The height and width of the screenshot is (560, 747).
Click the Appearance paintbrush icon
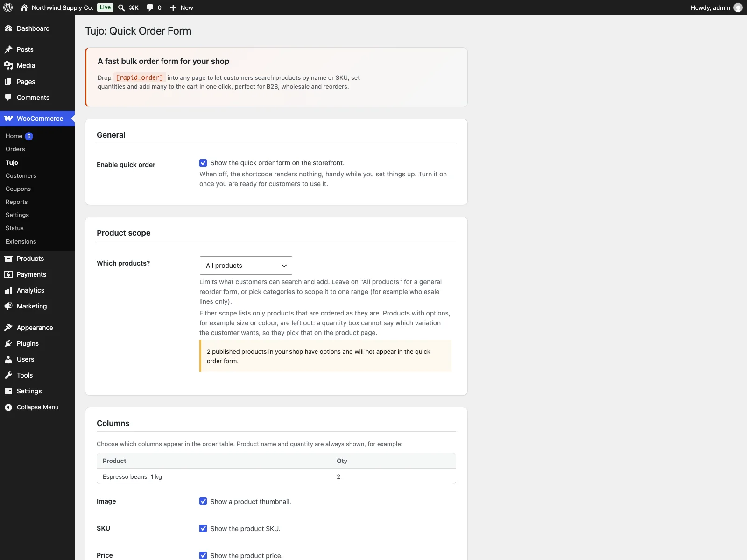tap(8, 328)
